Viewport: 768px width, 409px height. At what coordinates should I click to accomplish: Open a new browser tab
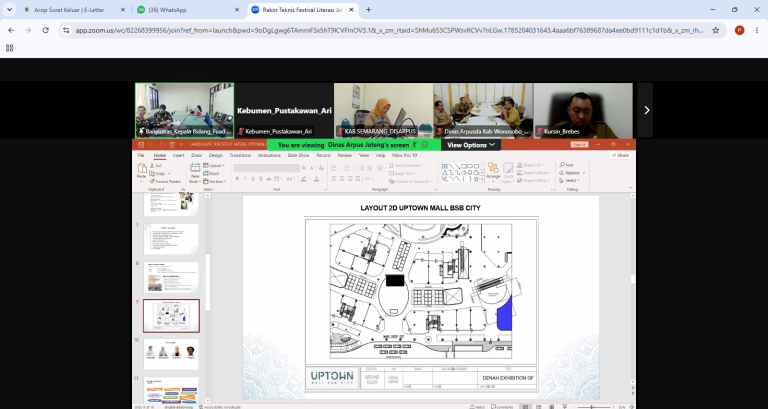click(368, 10)
